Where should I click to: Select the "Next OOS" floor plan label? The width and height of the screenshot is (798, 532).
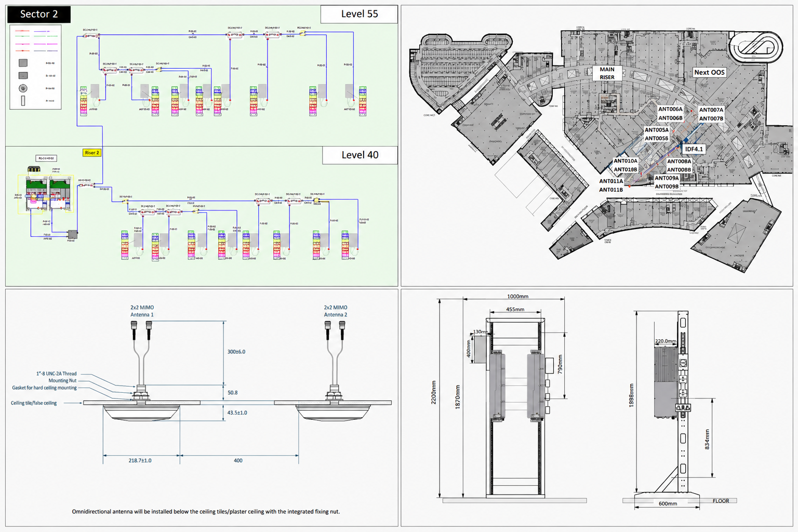coord(709,72)
